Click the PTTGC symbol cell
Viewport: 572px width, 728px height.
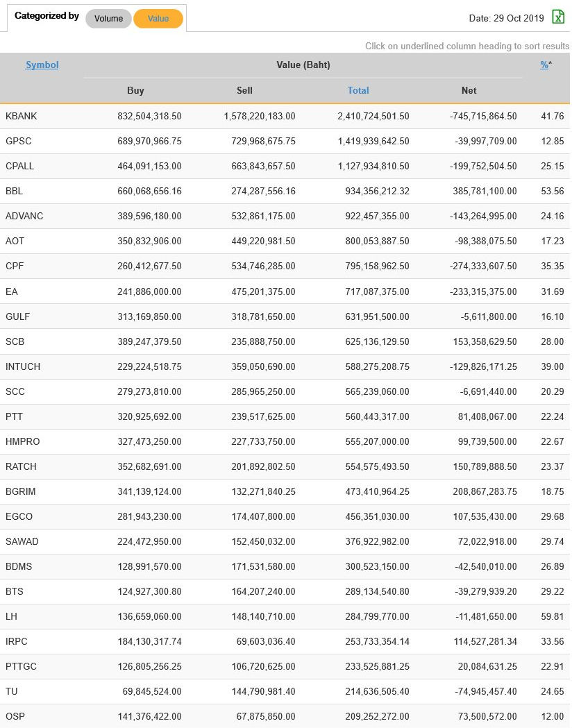pyautogui.click(x=21, y=666)
